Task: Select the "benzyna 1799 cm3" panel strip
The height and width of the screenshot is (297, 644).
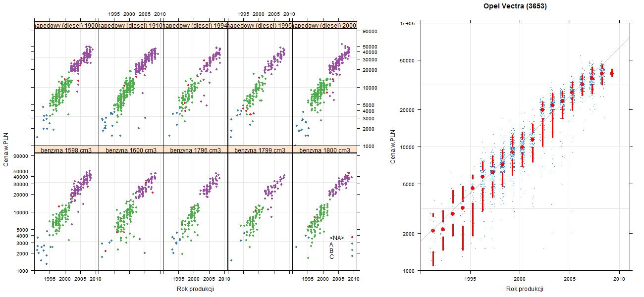Action: click(x=260, y=149)
